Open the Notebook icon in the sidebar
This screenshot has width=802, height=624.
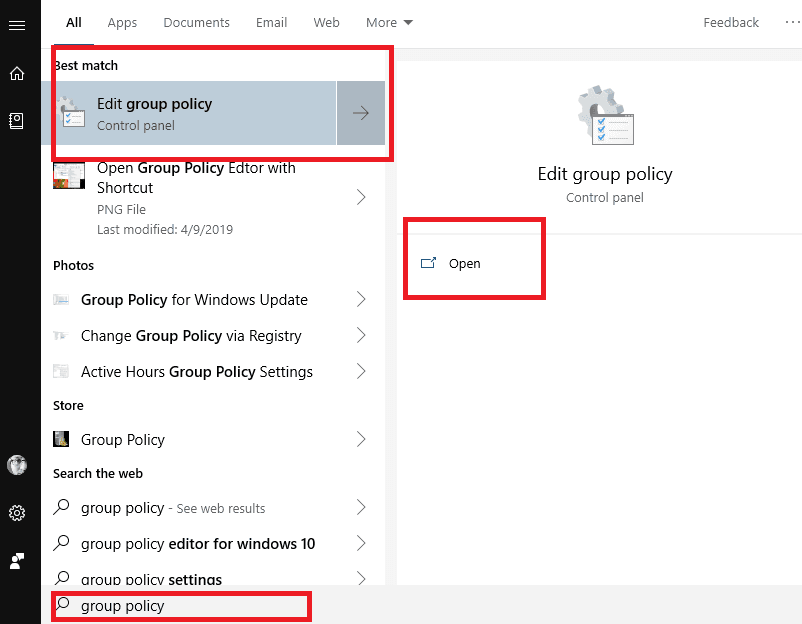[x=16, y=121]
